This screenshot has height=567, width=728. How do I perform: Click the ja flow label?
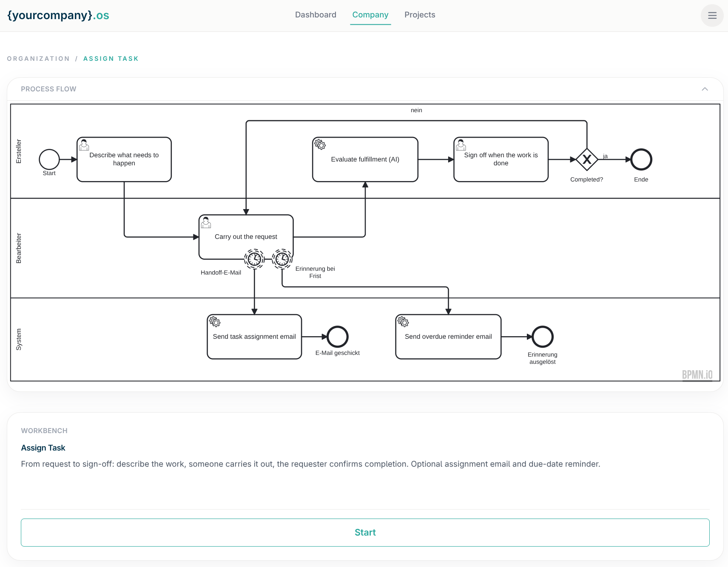pos(605,156)
